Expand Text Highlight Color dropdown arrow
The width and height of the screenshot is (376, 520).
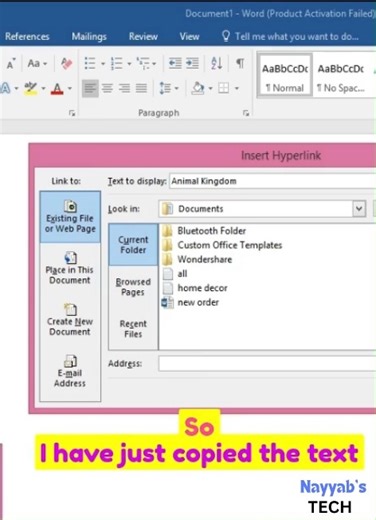tap(43, 88)
